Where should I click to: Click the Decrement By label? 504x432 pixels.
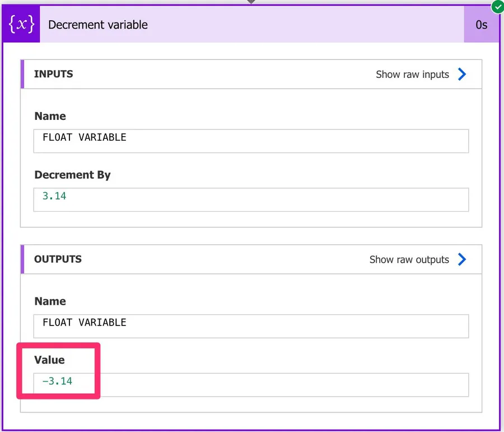(72, 175)
